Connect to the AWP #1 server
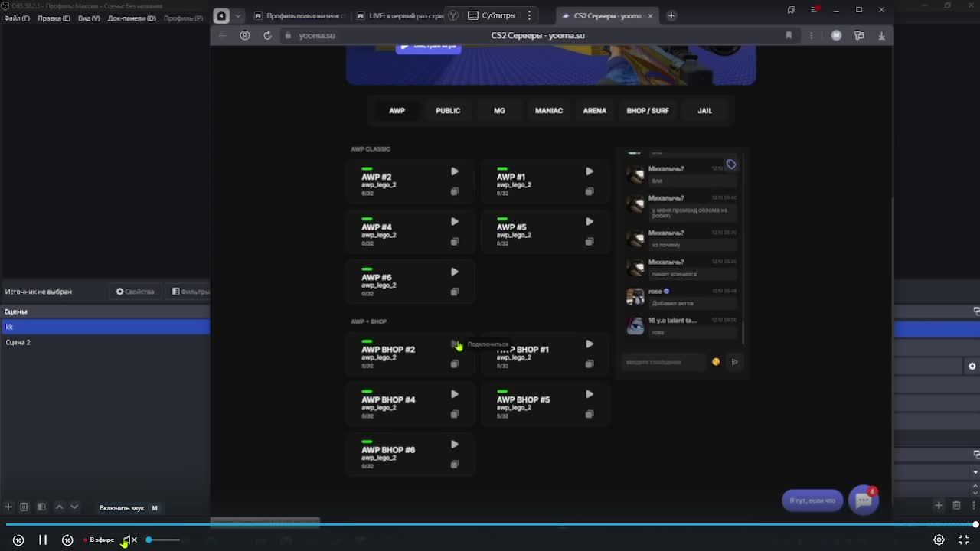The image size is (980, 551). (x=589, y=171)
